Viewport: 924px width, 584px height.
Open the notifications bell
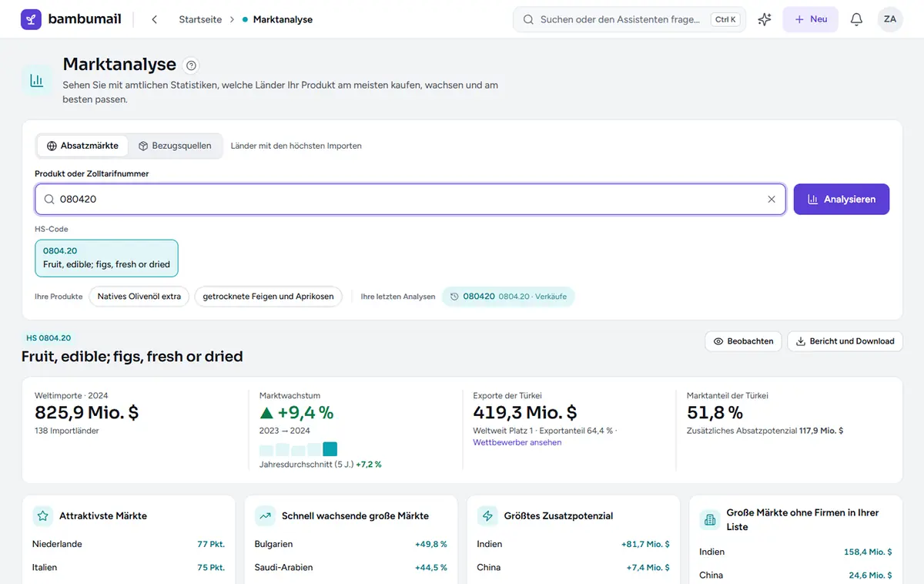tap(856, 19)
